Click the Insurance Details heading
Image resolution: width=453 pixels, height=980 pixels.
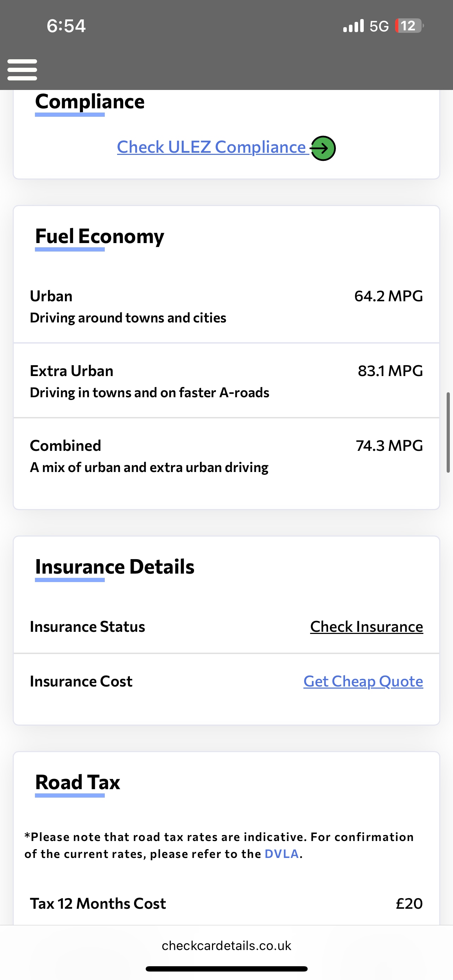[115, 567]
